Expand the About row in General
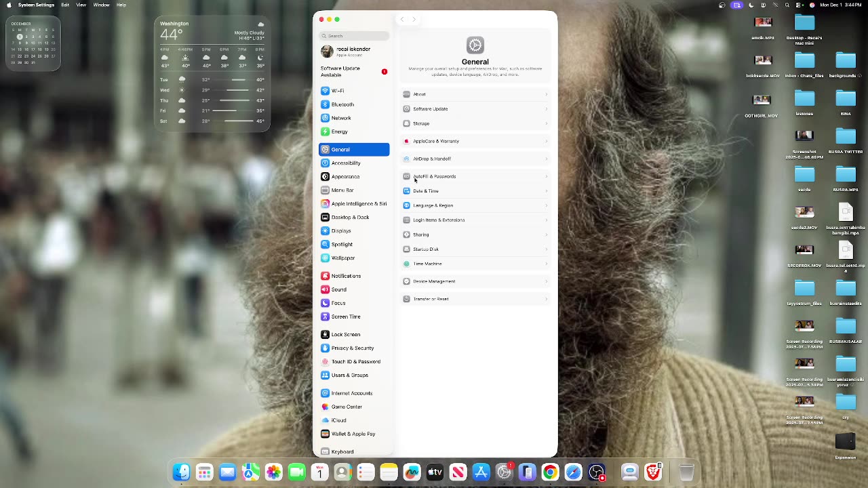 pos(475,94)
